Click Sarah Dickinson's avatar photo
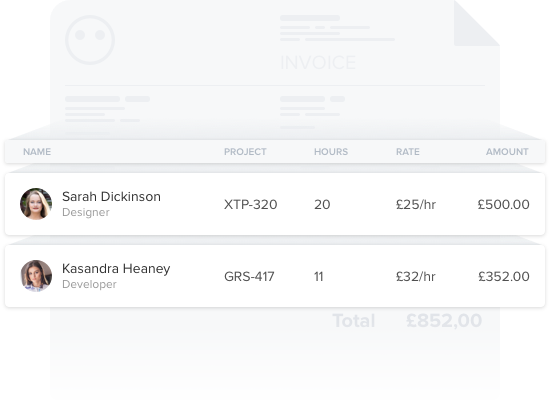This screenshot has height=400, width=550. pyautogui.click(x=36, y=204)
